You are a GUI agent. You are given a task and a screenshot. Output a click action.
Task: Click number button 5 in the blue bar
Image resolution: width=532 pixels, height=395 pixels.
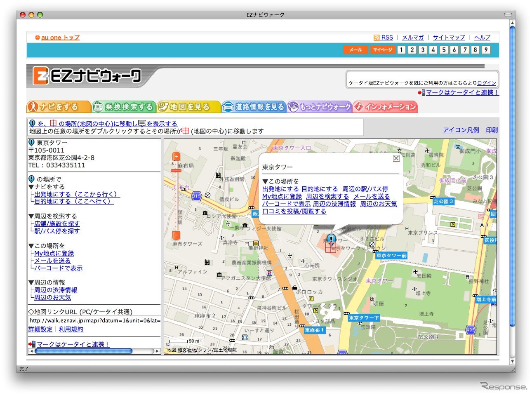444,50
